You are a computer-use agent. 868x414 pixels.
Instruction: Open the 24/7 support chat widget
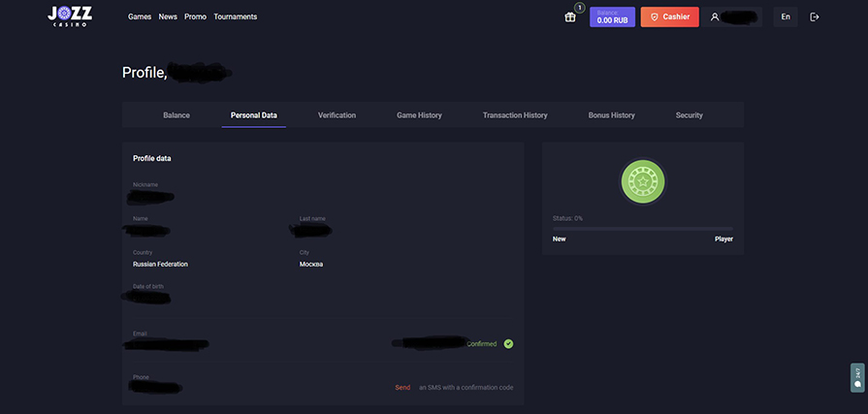tap(857, 377)
